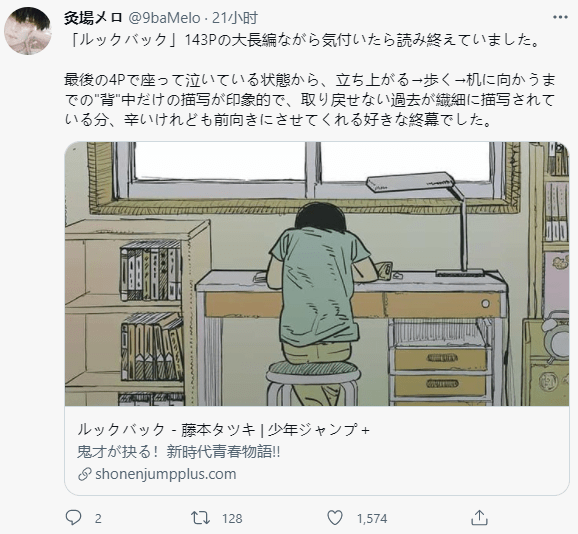
Task: Click the first line mentioning 143P
Action: pyautogui.click(x=304, y=40)
